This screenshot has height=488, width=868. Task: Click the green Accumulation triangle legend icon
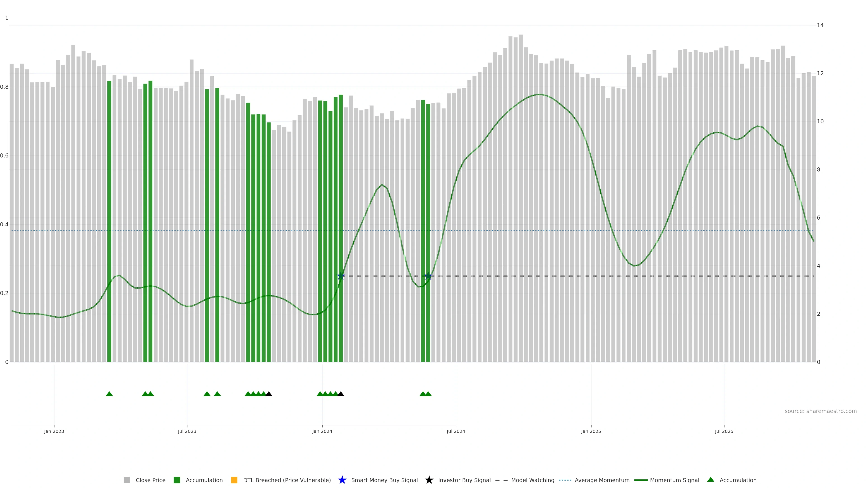[711, 480]
